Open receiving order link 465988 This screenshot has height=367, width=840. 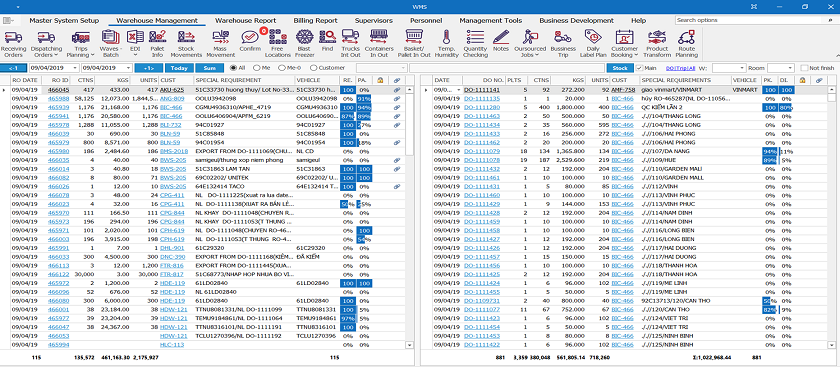(58, 99)
